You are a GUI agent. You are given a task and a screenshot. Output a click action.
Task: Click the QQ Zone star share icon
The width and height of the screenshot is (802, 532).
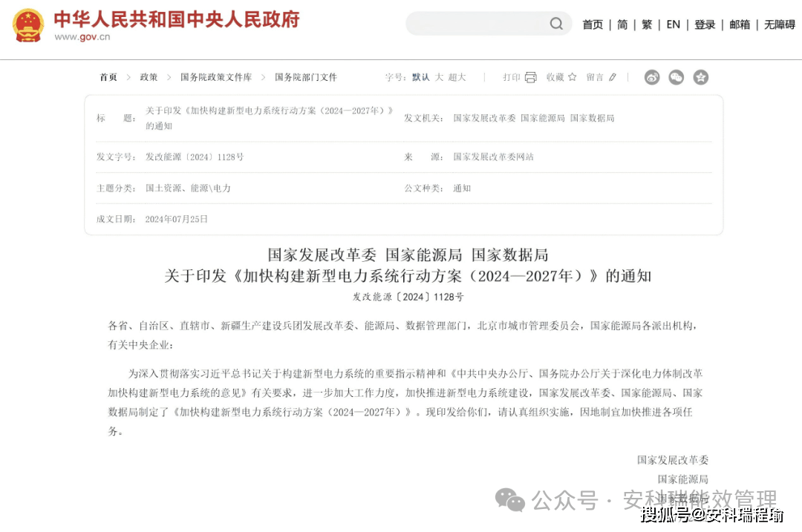pos(700,77)
